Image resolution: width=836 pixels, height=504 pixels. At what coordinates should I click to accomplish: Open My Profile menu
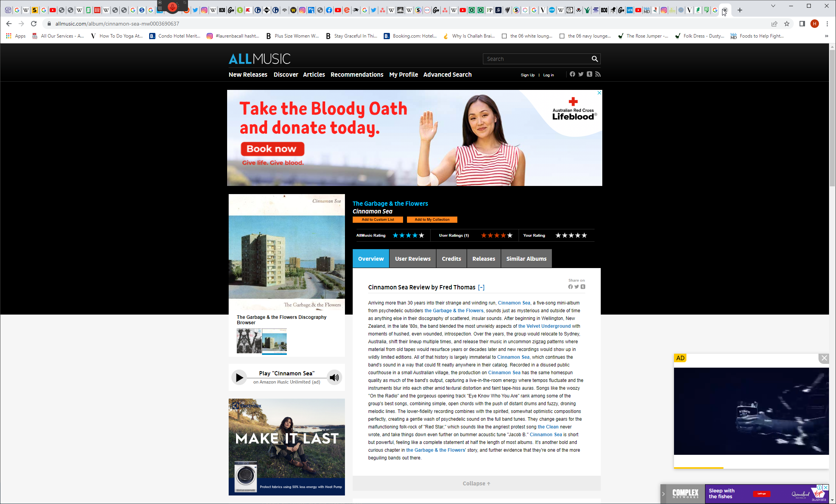[x=403, y=74]
